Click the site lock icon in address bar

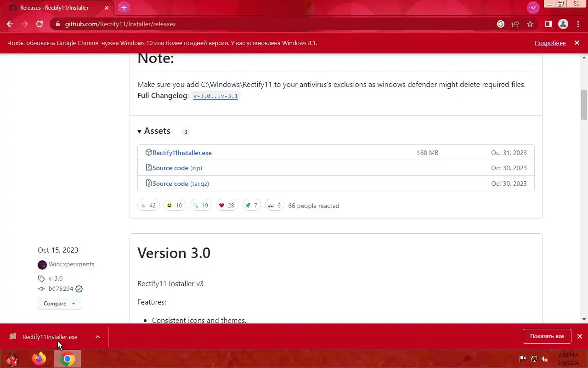coord(57,24)
